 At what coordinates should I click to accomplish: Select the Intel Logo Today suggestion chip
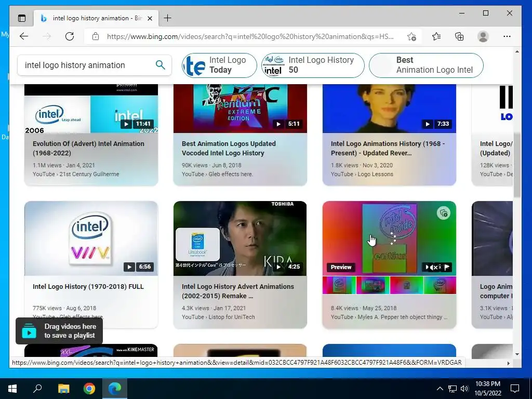coord(219,65)
